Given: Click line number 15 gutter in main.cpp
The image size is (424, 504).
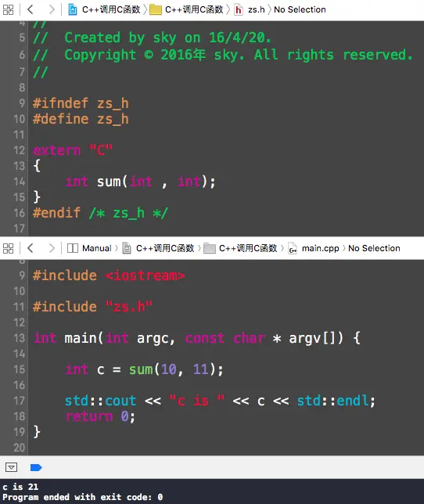Looking at the screenshot, I should [19, 369].
